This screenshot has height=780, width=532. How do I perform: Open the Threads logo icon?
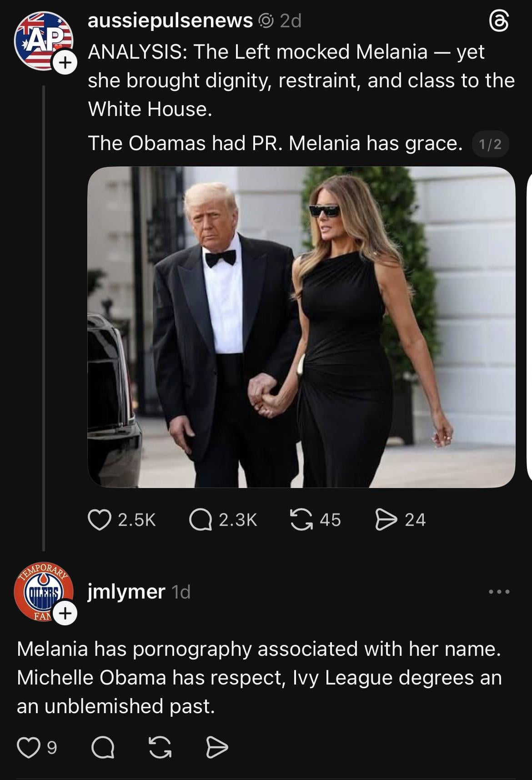click(499, 21)
